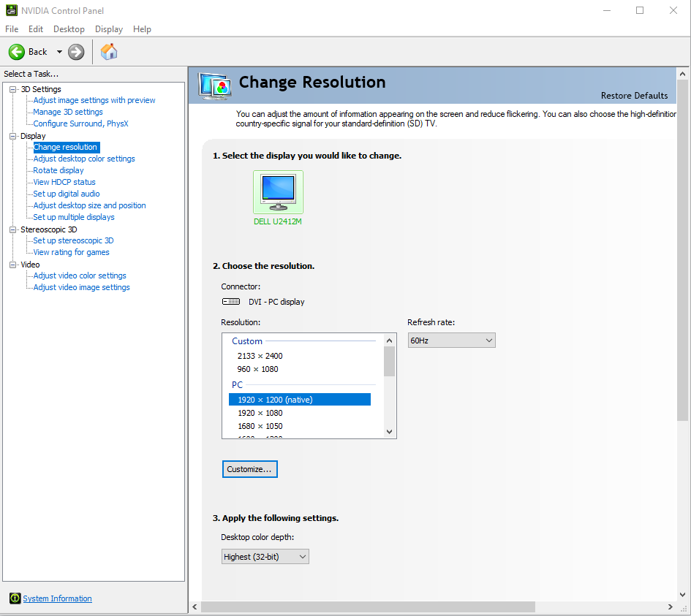Select 1920 × 1200 (native) resolution
Image resolution: width=691 pixels, height=616 pixels.
(x=300, y=400)
